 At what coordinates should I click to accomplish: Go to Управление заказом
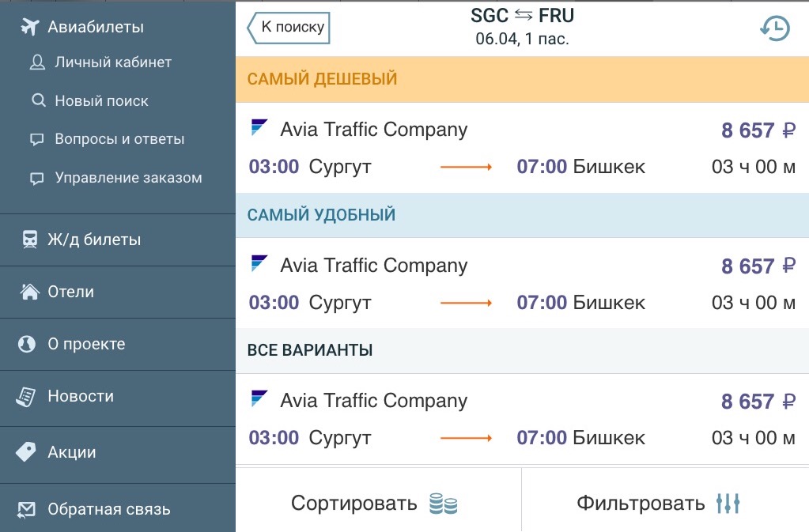[128, 178]
